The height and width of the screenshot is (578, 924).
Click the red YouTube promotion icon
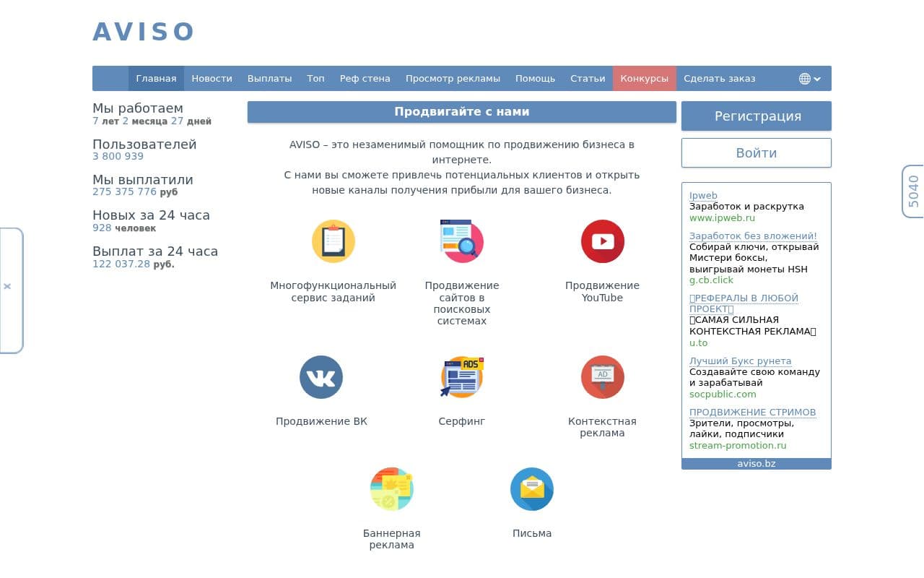tap(602, 241)
